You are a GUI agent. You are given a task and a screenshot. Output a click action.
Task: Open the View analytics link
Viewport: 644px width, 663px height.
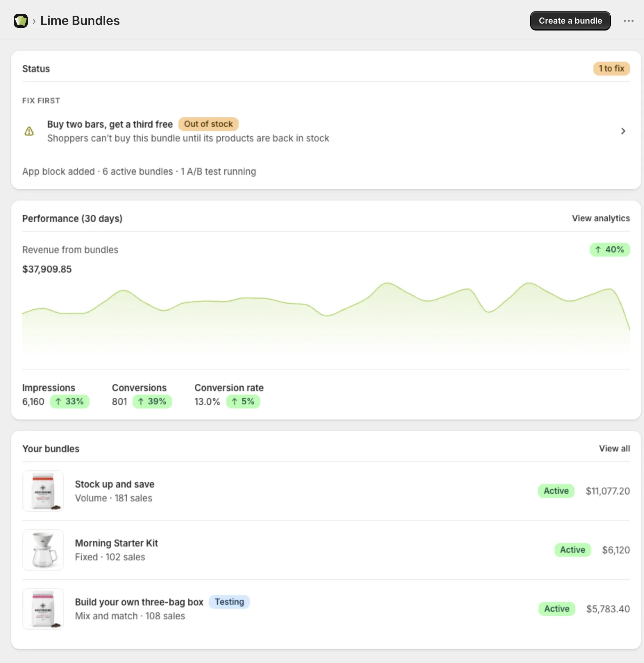(x=601, y=218)
